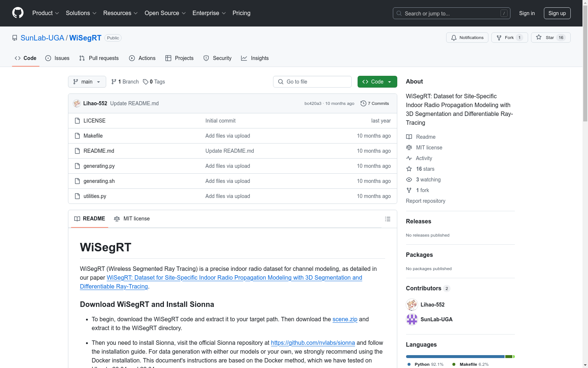588x368 pixels.
Task: Click the Sign up button
Action: point(557,13)
